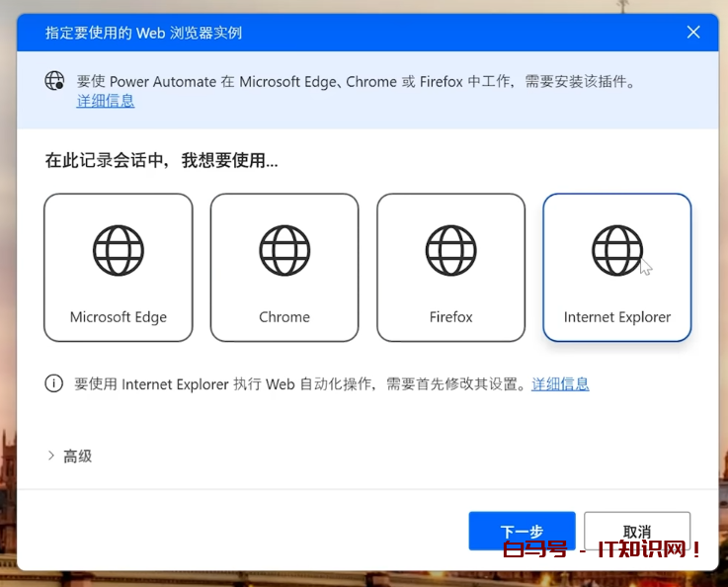Pick the Firefox label
The image size is (728, 587).
(450, 317)
